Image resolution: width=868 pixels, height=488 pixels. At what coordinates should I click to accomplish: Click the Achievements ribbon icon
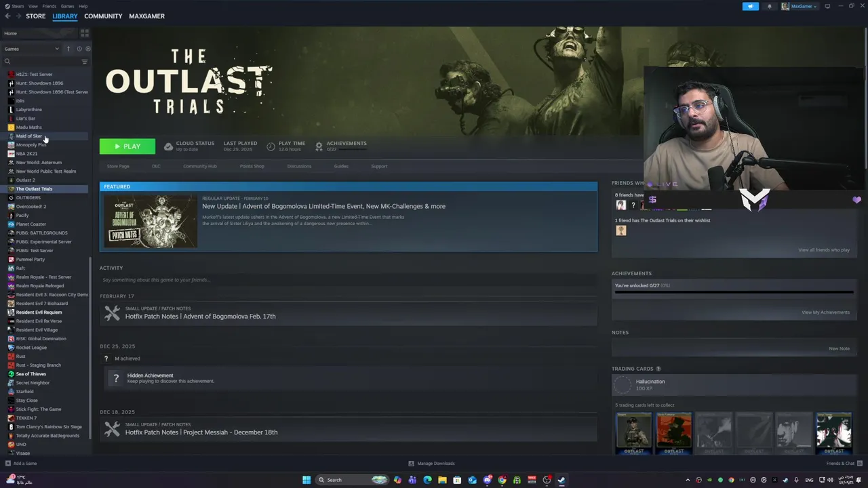click(319, 146)
